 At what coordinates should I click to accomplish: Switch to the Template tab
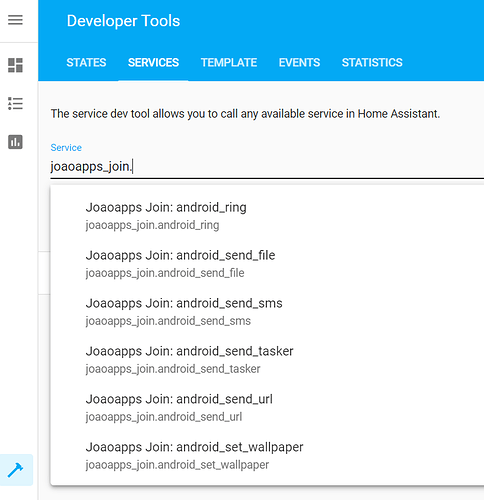click(x=229, y=63)
